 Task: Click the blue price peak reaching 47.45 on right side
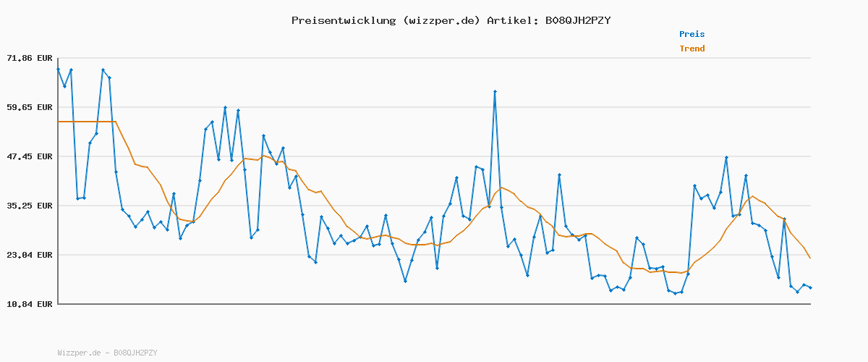pos(726,157)
